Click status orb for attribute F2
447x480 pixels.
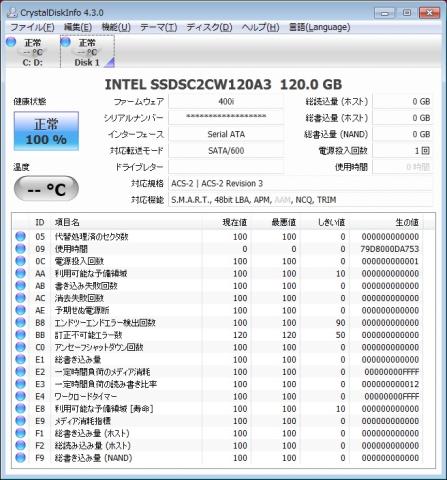click(x=20, y=446)
